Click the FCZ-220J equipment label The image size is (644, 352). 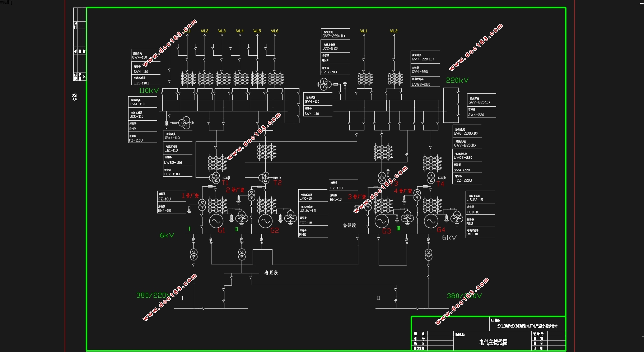463,181
